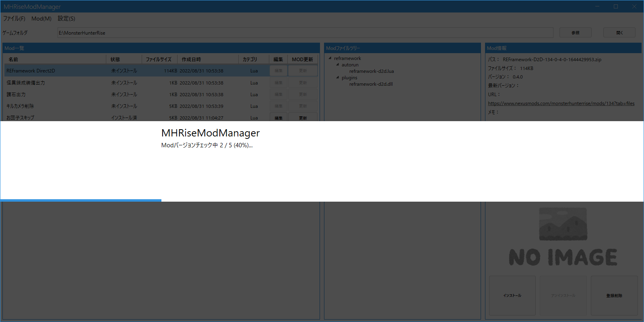Click the game folder path input field
Image resolution: width=644 pixels, height=322 pixels.
(305, 33)
